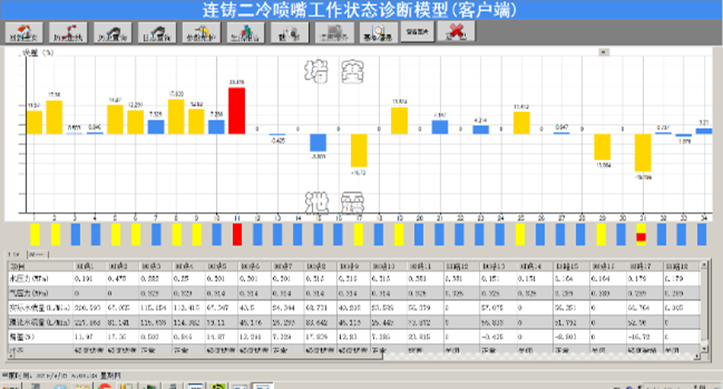Viewport: 723px width, 389px height.
Task: Click the red X exit toolbar button
Action: [456, 31]
